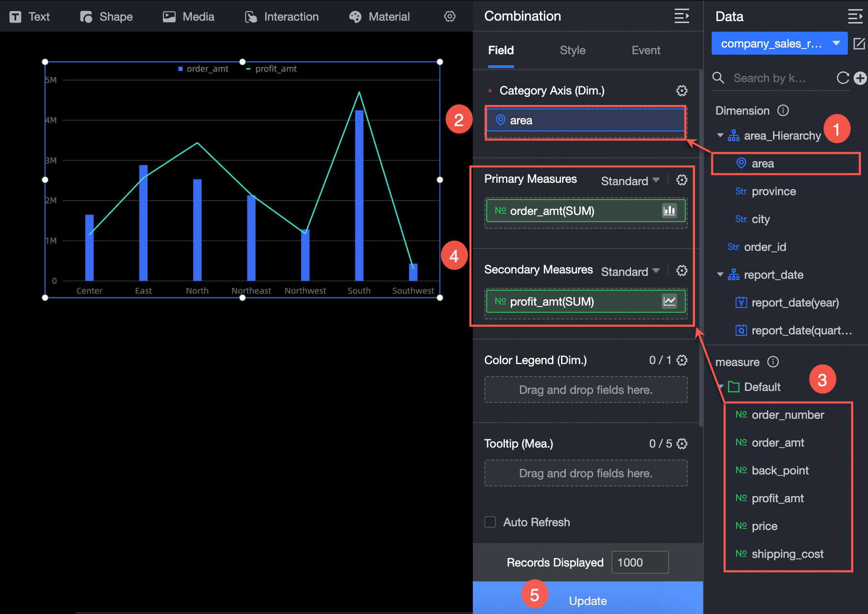Image resolution: width=868 pixels, height=614 pixels.
Task: Open the Primary Measures Standard dropdown
Action: point(630,181)
